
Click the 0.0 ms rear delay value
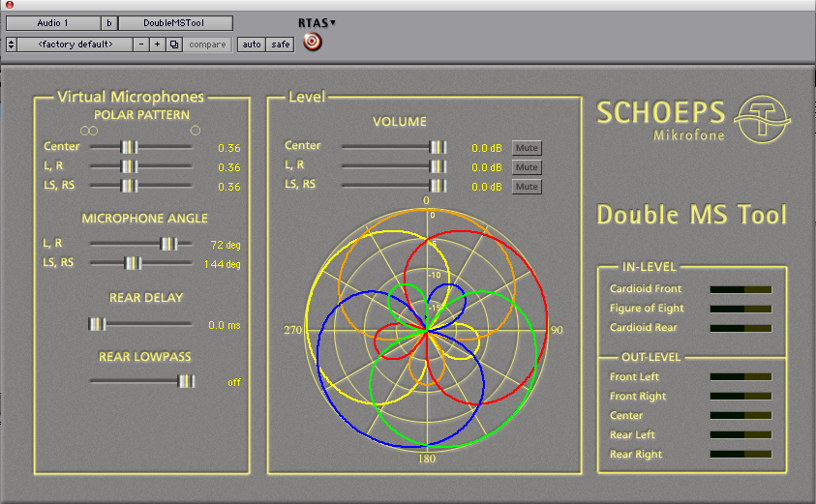(x=225, y=326)
